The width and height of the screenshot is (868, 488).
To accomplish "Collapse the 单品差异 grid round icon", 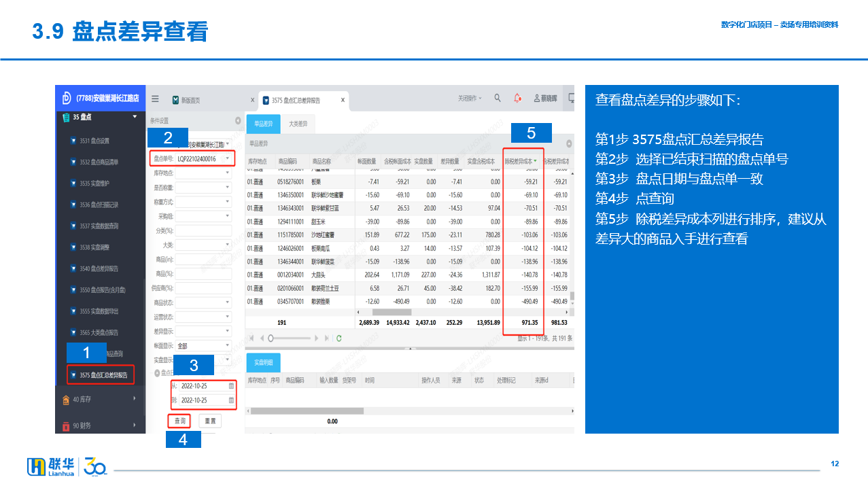I will click(569, 143).
